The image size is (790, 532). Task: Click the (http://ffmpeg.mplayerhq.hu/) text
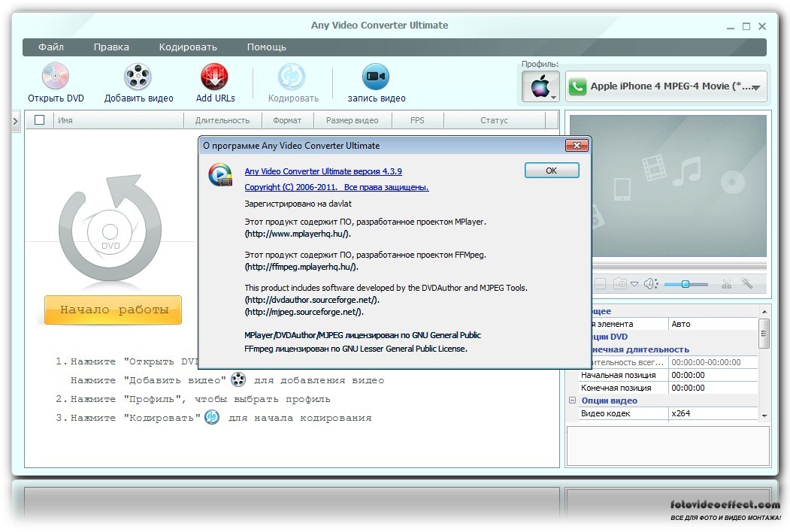301,267
